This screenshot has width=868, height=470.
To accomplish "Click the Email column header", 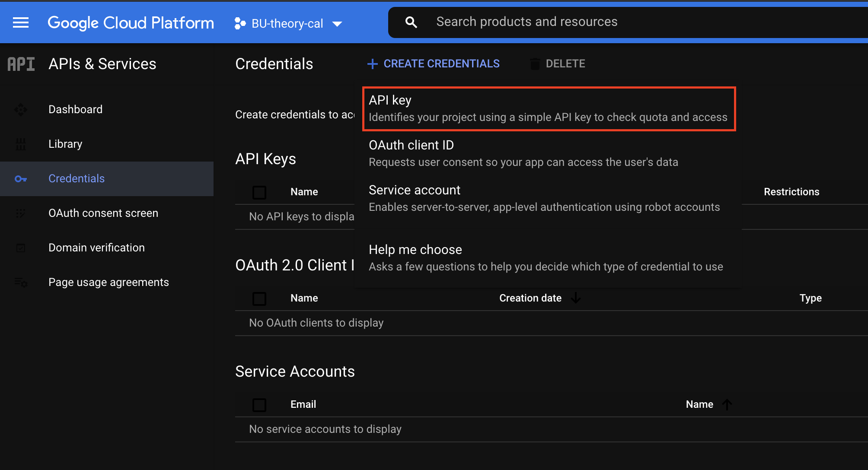I will point(303,404).
